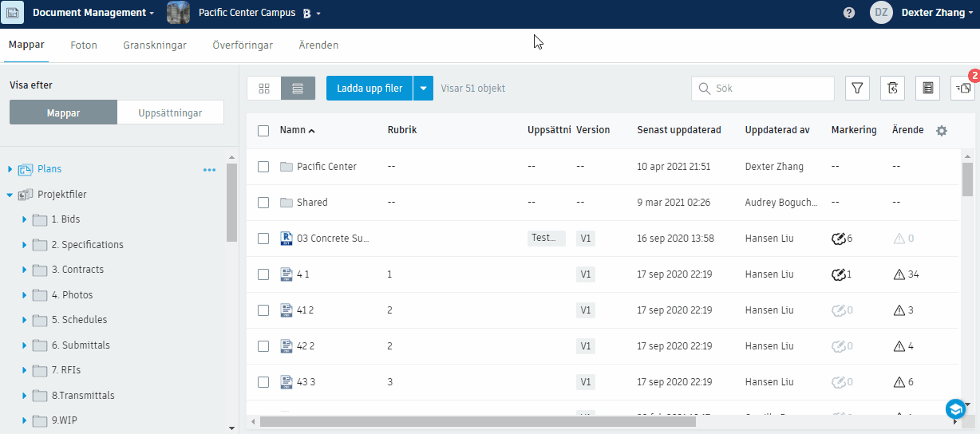Viewport: 980px width, 434px height.
Task: Expand the 1. Bids folder
Action: click(x=25, y=219)
